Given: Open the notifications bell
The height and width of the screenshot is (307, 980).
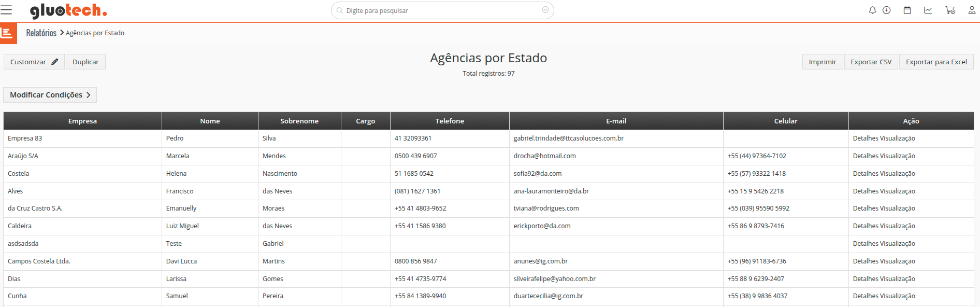Looking at the screenshot, I should click(x=872, y=10).
